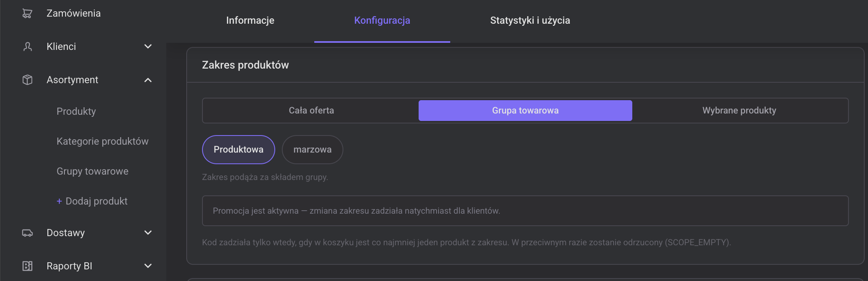
Task: Open Grupy towarowe in sidebar
Action: (92, 171)
